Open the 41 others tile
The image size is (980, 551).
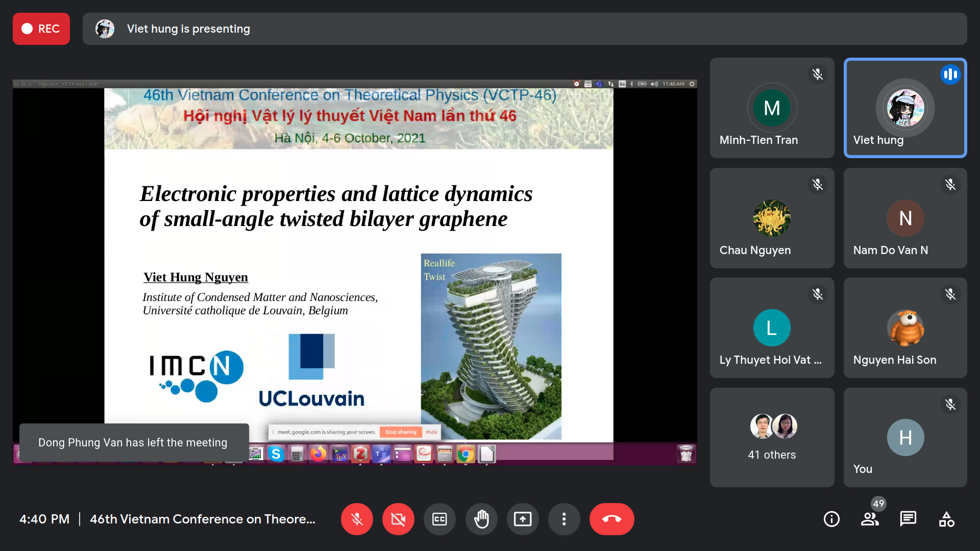pyautogui.click(x=772, y=437)
